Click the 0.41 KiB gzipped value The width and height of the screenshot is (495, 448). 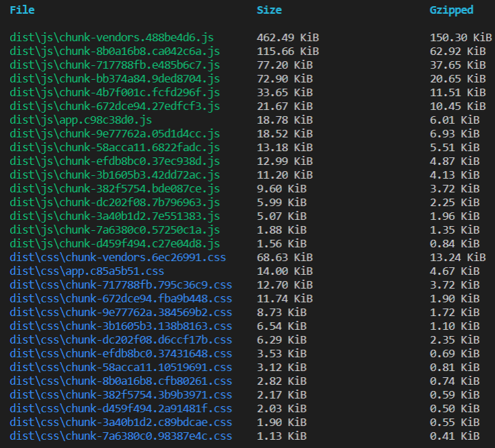click(454, 436)
